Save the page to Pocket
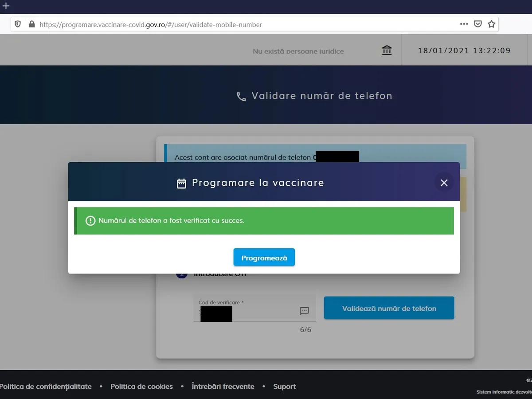532x399 pixels. [477, 24]
